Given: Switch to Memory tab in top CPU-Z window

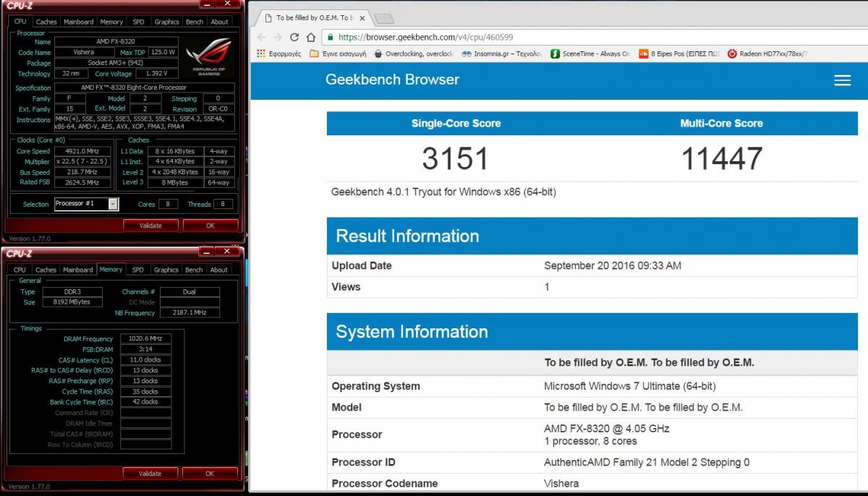Looking at the screenshot, I should 111,22.
